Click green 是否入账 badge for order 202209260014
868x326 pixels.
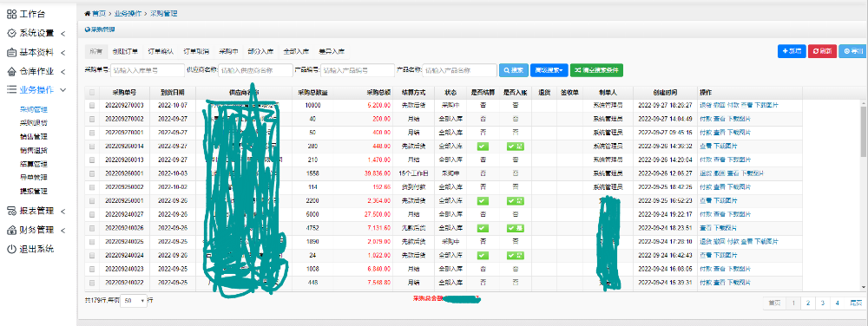pyautogui.click(x=516, y=146)
